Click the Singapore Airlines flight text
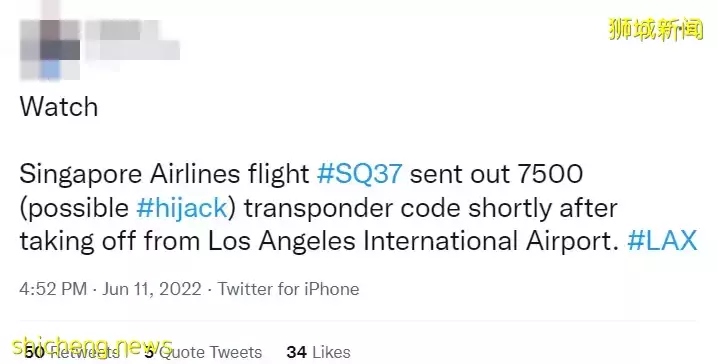This screenshot has width=717, height=364. [x=164, y=174]
